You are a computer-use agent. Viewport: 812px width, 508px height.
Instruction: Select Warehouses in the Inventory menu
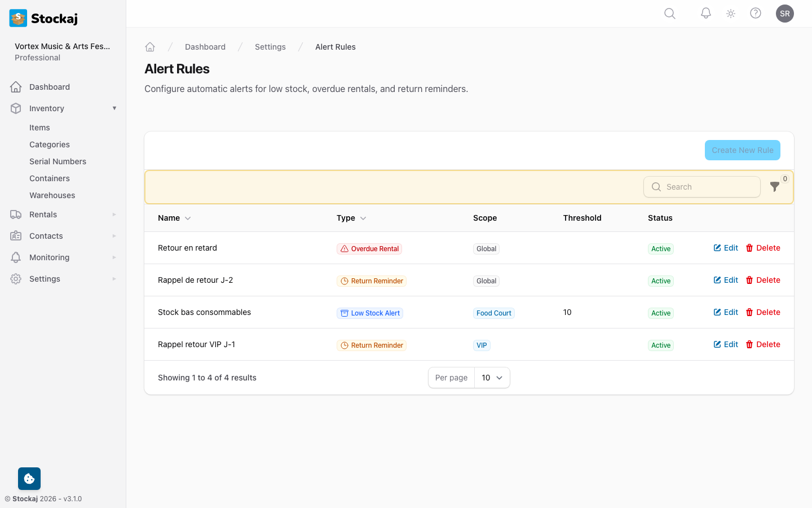tap(52, 195)
